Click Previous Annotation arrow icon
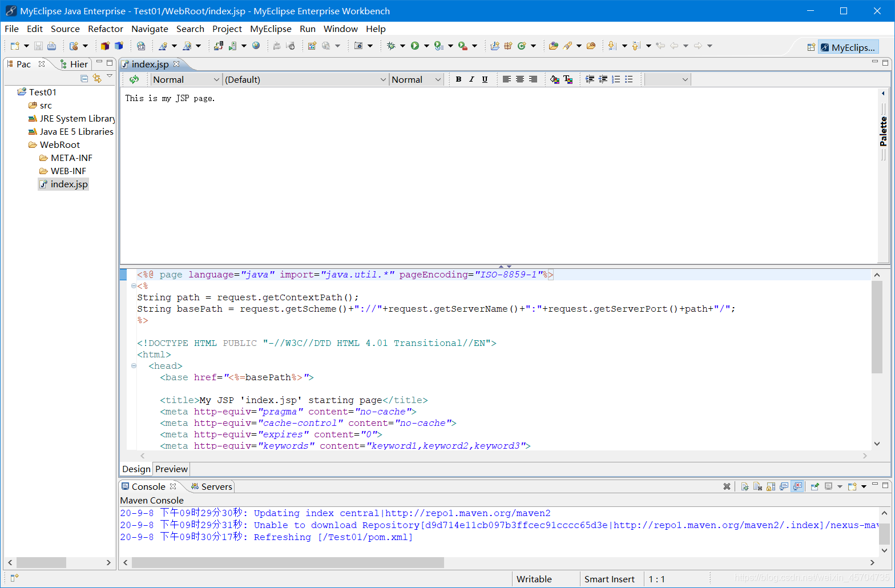 click(636, 46)
